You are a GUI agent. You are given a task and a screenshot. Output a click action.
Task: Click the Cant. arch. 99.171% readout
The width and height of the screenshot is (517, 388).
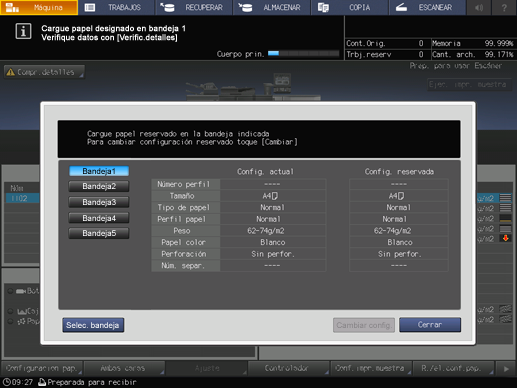point(473,54)
